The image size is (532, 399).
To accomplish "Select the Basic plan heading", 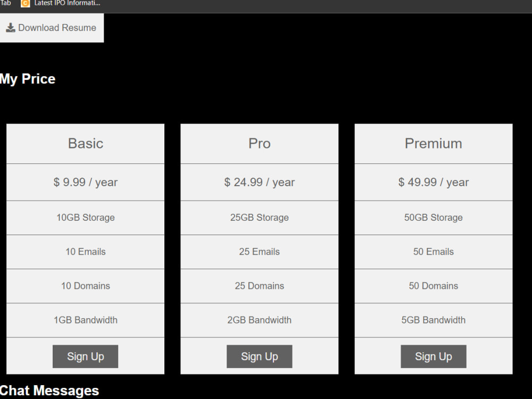I will pos(86,144).
